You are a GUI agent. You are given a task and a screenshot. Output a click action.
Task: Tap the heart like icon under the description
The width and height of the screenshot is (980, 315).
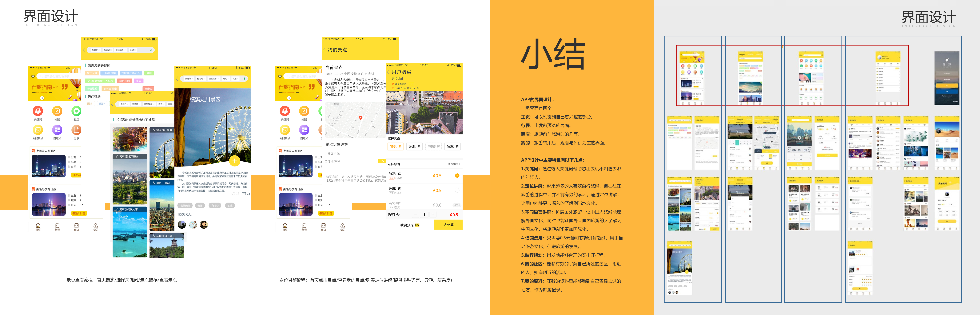(233, 194)
